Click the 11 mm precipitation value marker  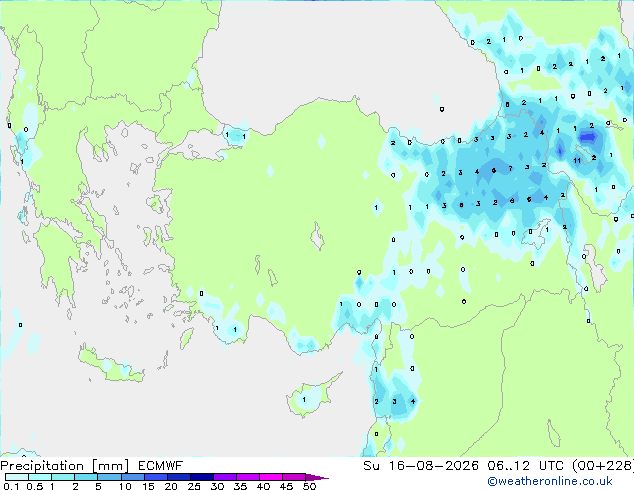[x=577, y=161]
